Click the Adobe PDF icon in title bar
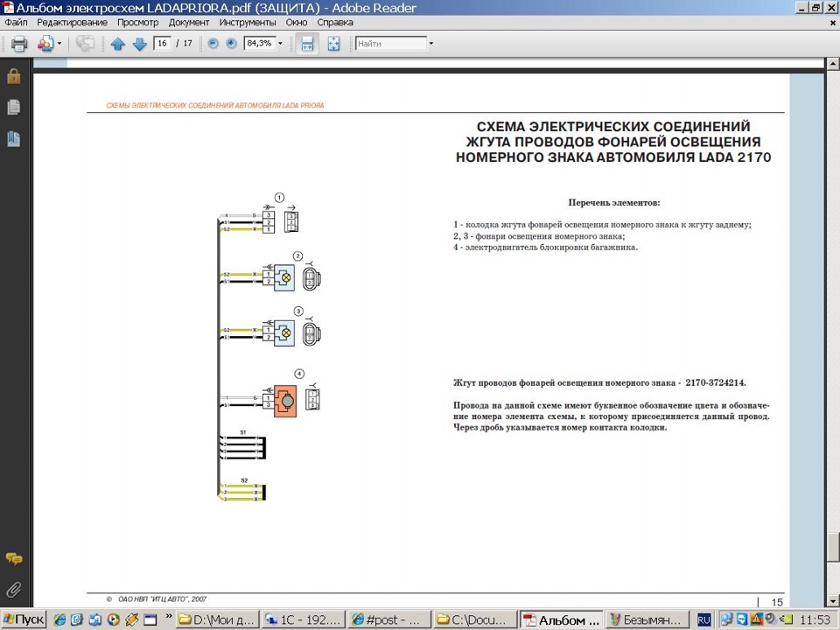Screen dimensions: 840x630 (8, 8)
